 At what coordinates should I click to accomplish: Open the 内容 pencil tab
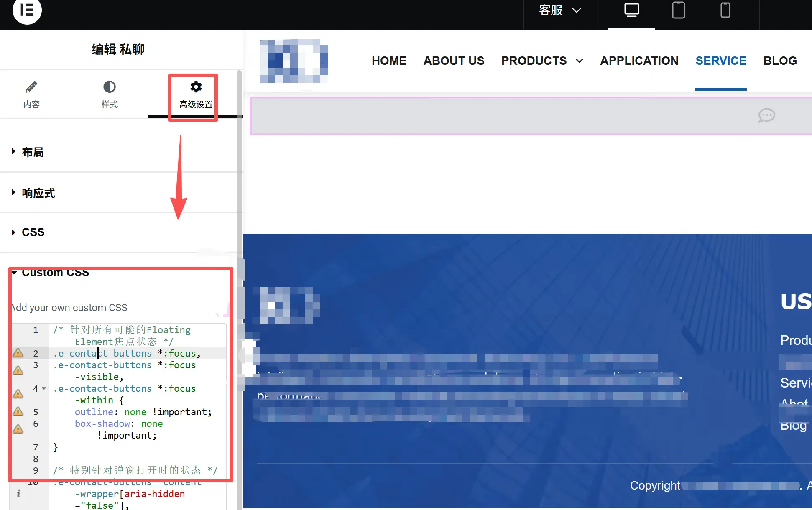[x=31, y=94]
